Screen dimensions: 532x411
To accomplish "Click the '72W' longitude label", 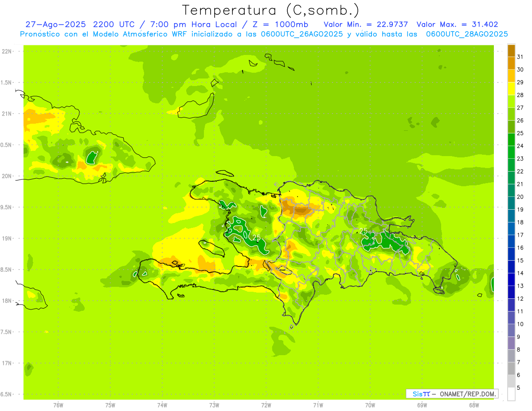I will (266, 405).
